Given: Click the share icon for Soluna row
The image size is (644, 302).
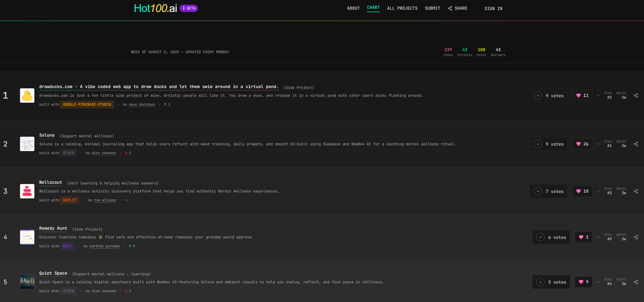Looking at the screenshot, I should pos(636,144).
